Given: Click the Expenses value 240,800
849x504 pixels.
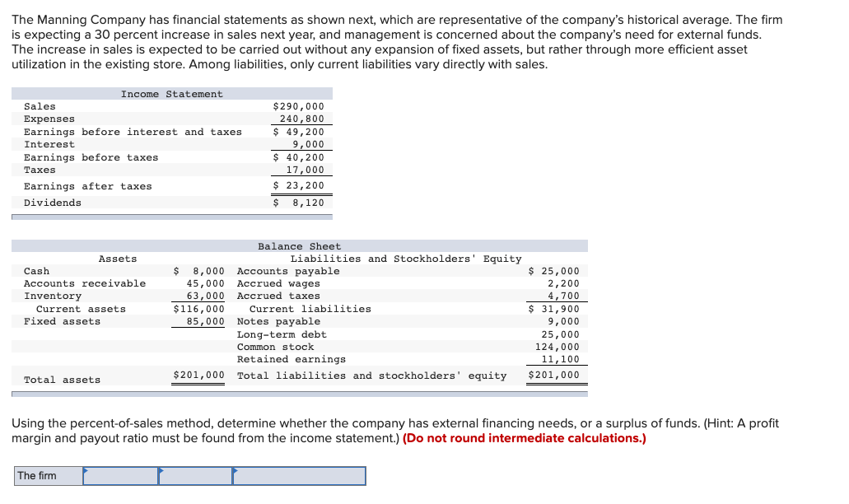Looking at the screenshot, I should tap(301, 119).
